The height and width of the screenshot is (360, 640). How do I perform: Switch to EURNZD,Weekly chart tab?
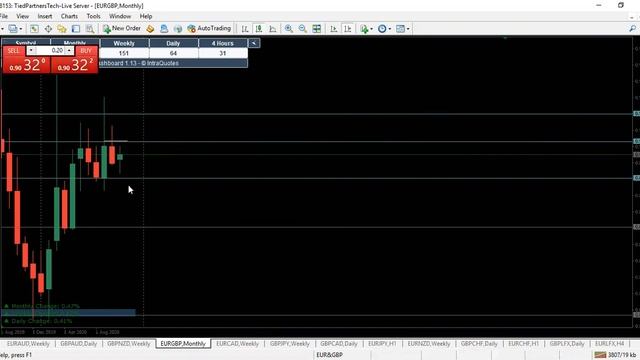tap(429, 344)
